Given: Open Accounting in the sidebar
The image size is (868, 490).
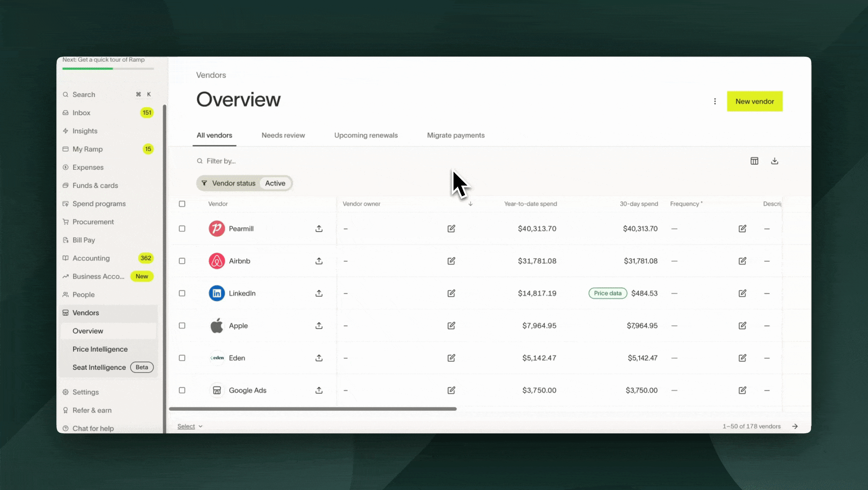Looking at the screenshot, I should pos(108,258).
